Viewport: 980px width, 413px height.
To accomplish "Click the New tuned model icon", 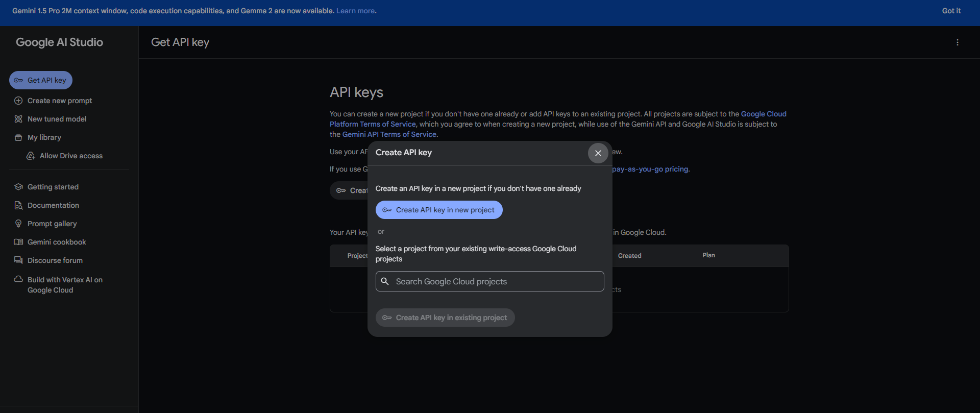I will tap(18, 119).
